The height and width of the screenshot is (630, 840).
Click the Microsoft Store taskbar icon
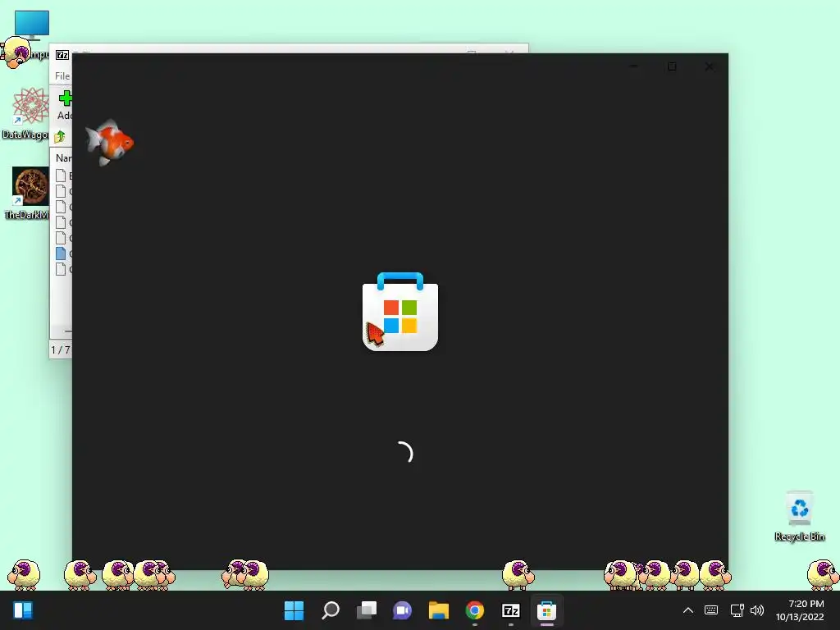point(547,610)
